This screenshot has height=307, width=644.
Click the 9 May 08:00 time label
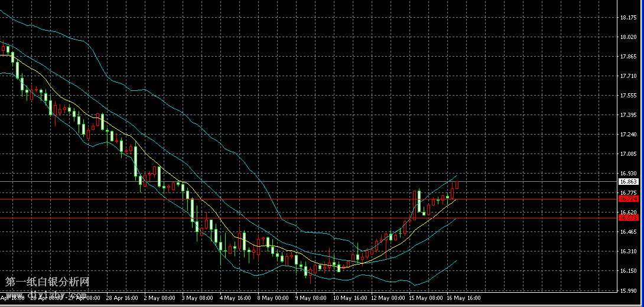[x=310, y=298]
